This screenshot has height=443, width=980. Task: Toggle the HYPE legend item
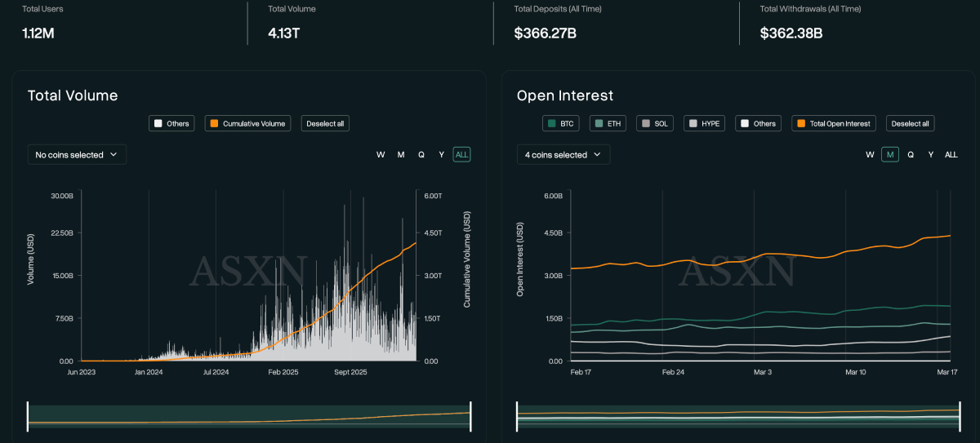coord(706,124)
